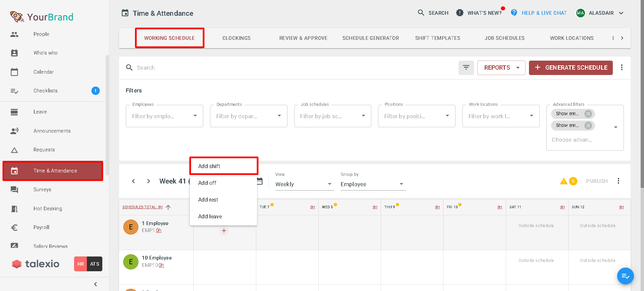Click the What's New badge icon
644x291 pixels.
pyautogui.click(x=460, y=13)
